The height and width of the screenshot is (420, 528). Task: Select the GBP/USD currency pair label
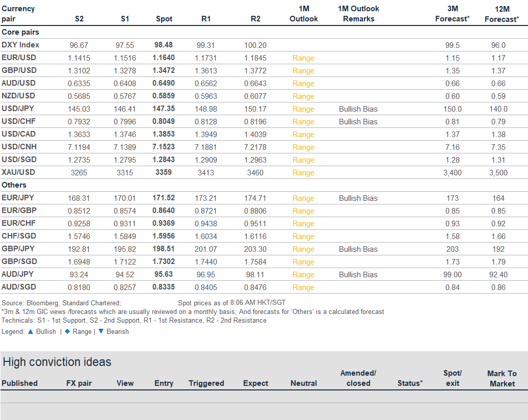(19, 70)
